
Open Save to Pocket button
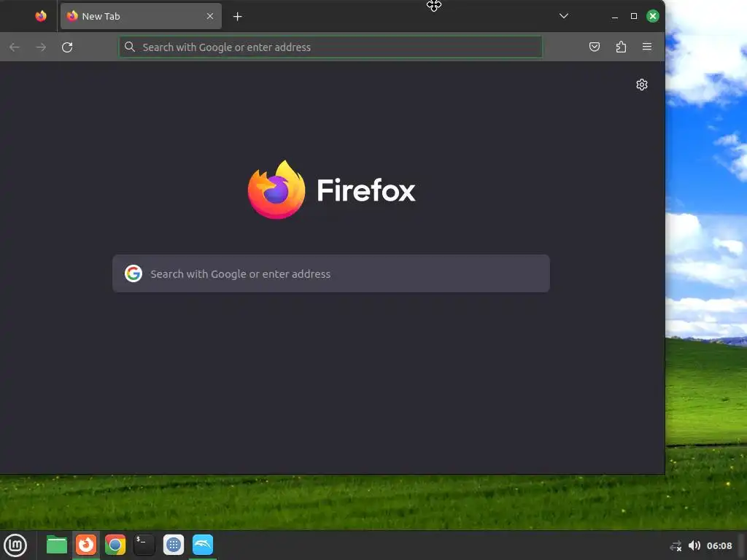(x=595, y=47)
